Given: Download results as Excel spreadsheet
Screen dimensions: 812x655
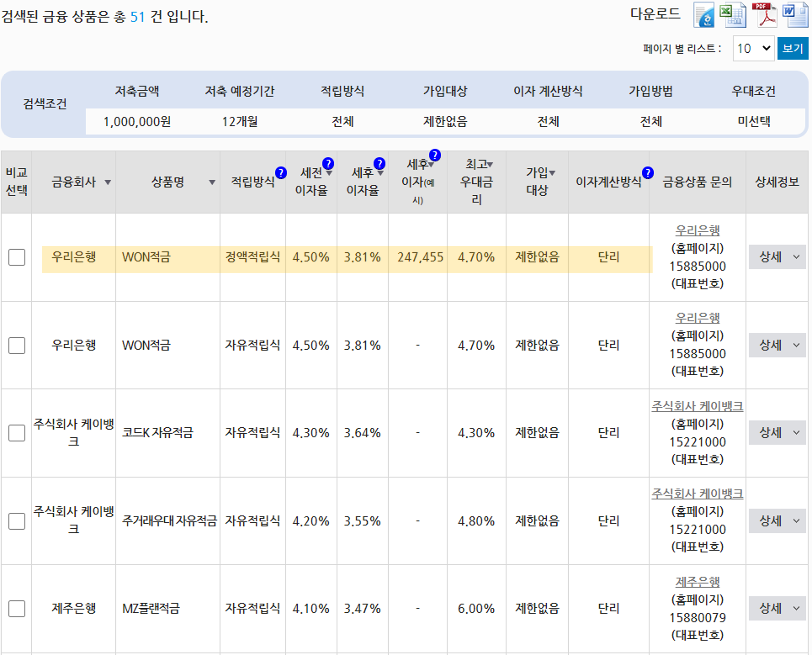Looking at the screenshot, I should [732, 15].
